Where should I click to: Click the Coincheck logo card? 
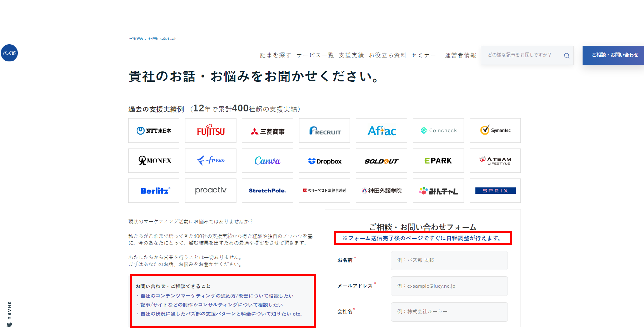(439, 130)
